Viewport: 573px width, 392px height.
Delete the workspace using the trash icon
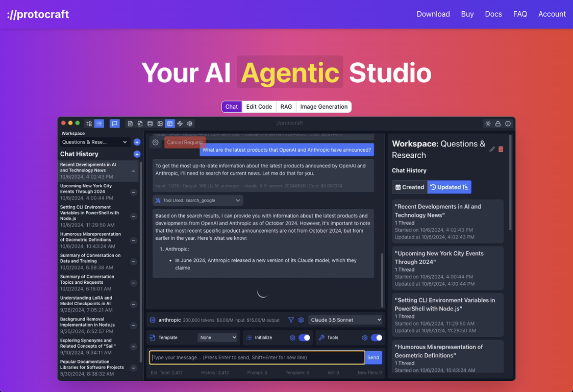pos(501,149)
